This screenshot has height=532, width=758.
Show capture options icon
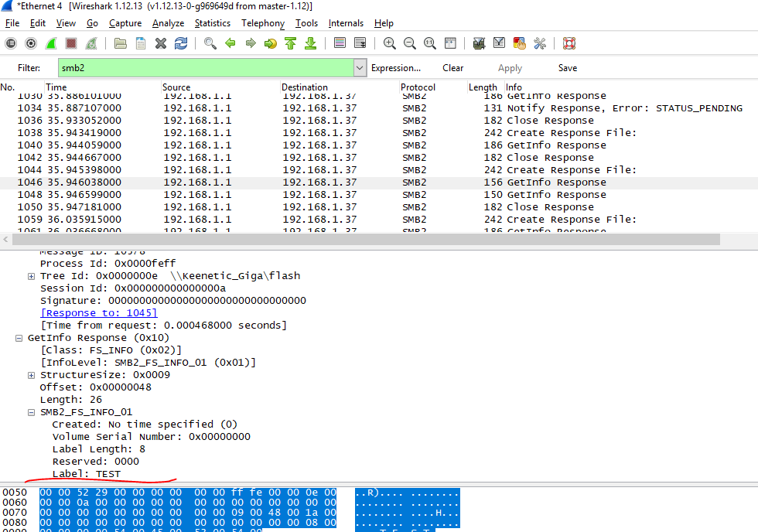(31, 43)
